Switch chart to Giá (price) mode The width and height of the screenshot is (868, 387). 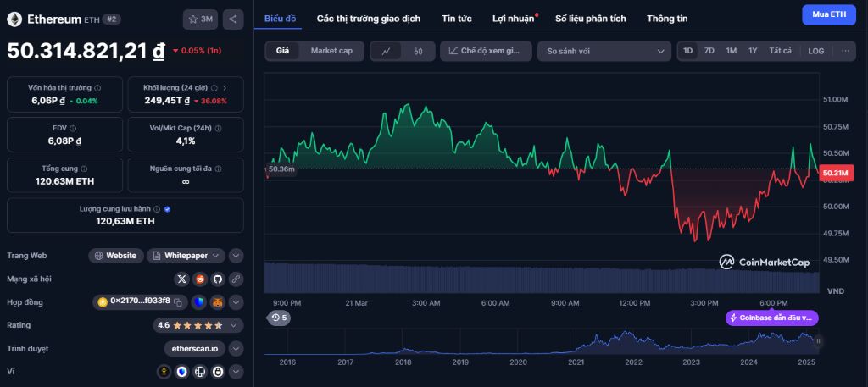coord(283,51)
